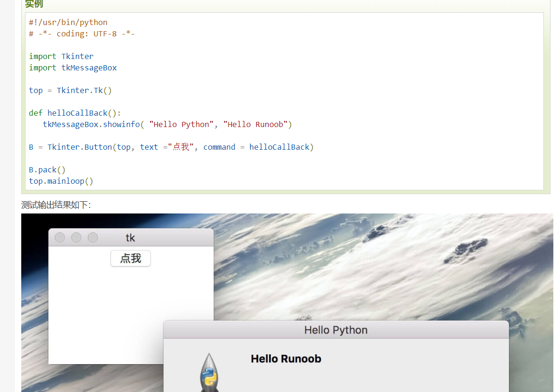Select the bold "Hello Runoob" text in the dialog
559x392 pixels.
[x=286, y=358]
